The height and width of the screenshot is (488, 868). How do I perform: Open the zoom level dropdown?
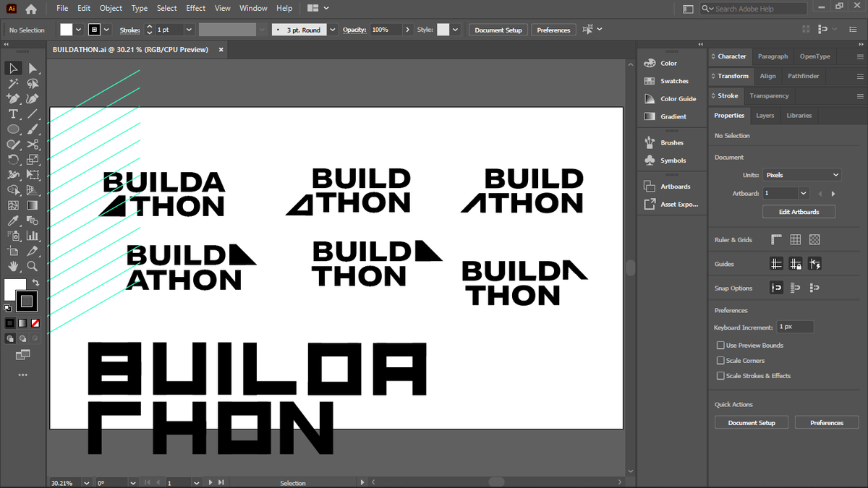pos(87,482)
